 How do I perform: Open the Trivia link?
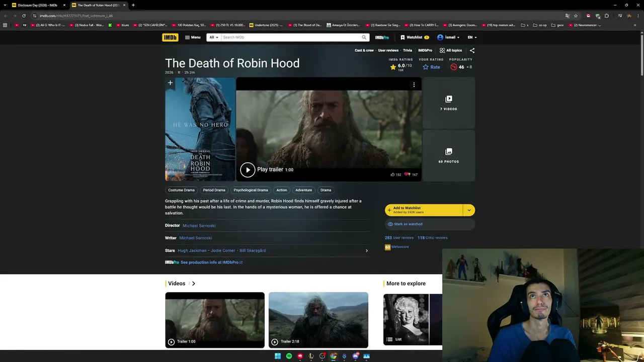point(408,50)
